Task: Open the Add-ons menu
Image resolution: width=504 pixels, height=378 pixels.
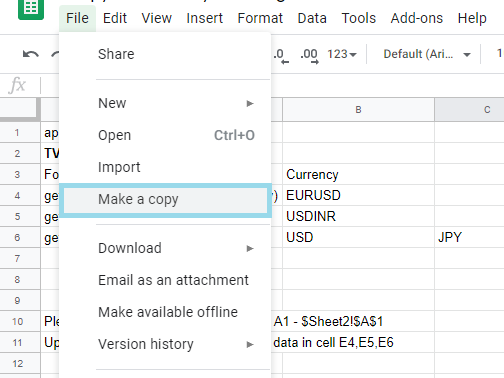Action: tap(417, 18)
